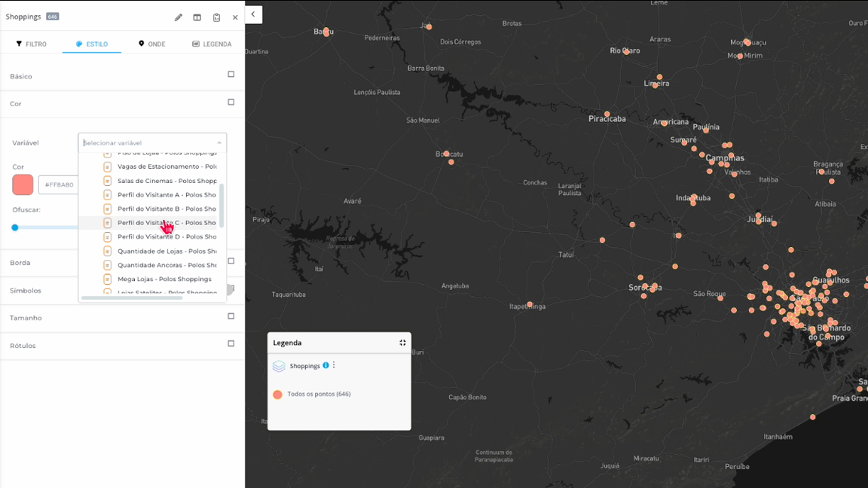Collapse the side panel with arrow button
The height and width of the screenshot is (488, 868).
click(x=253, y=14)
